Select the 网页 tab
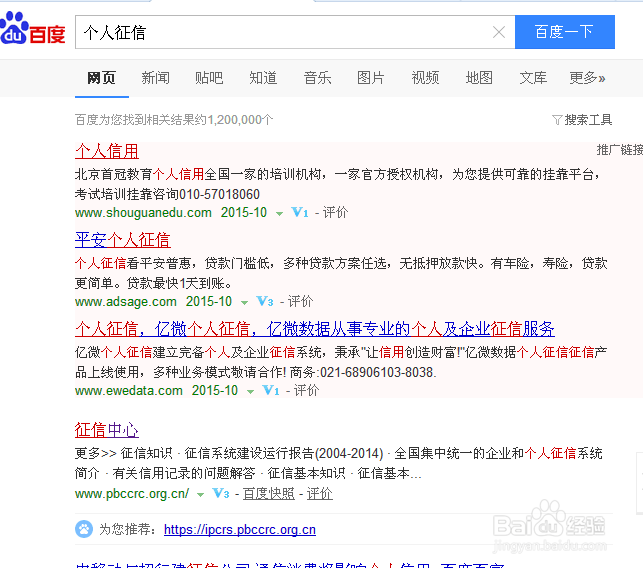This screenshot has height=568, width=643. 102,78
